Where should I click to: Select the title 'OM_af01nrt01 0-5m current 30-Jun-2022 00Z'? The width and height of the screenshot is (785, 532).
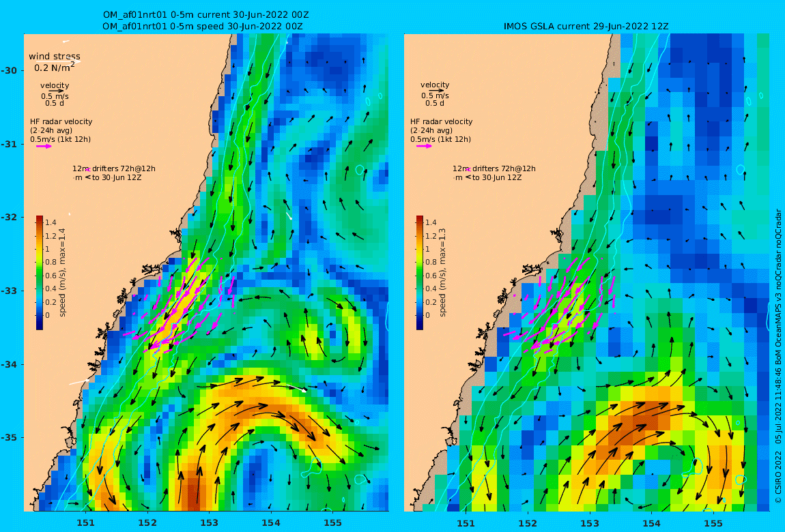[206, 15]
